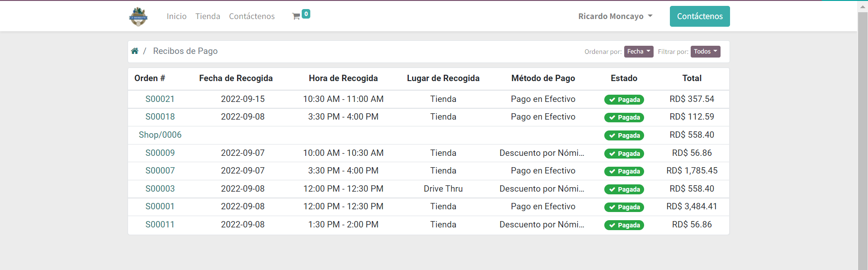Click the Pagada status badge for S00007
This screenshot has width=868, height=270.
click(x=624, y=171)
